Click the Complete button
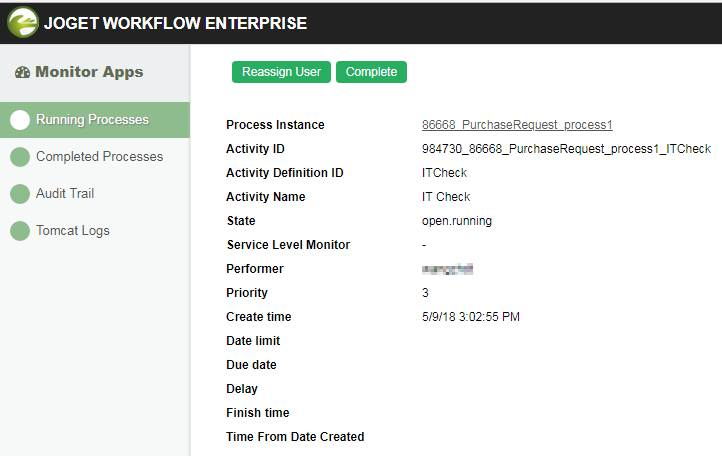 [371, 72]
